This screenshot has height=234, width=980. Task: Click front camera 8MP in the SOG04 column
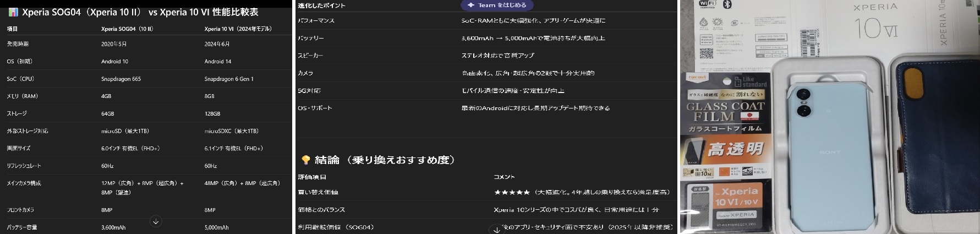pos(107,210)
